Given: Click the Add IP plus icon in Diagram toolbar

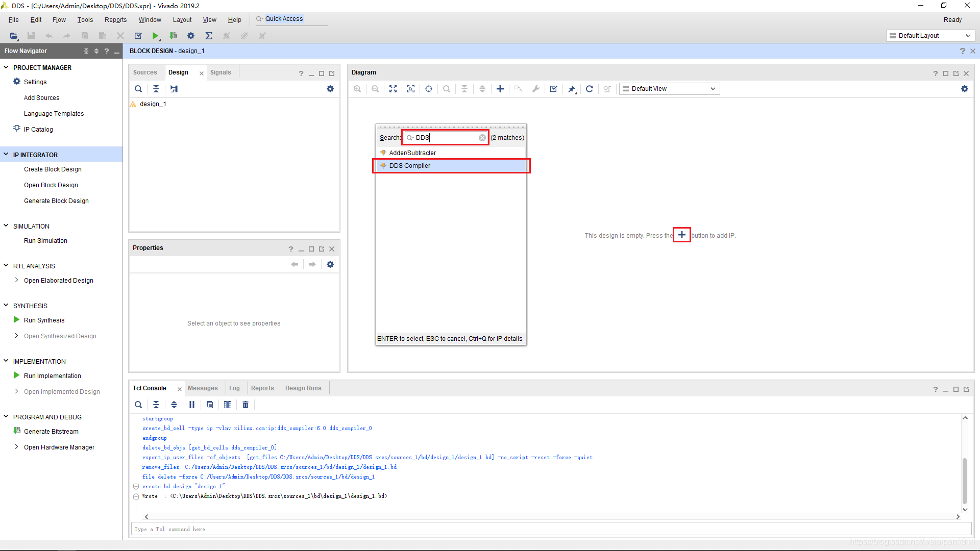Looking at the screenshot, I should click(x=500, y=89).
